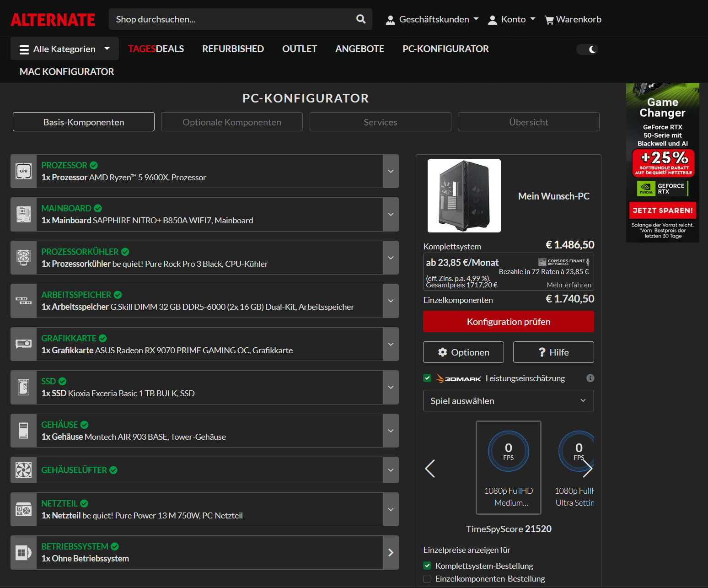The width and height of the screenshot is (708, 588).
Task: Switch to Basis-Komponenten tab
Action: click(84, 122)
